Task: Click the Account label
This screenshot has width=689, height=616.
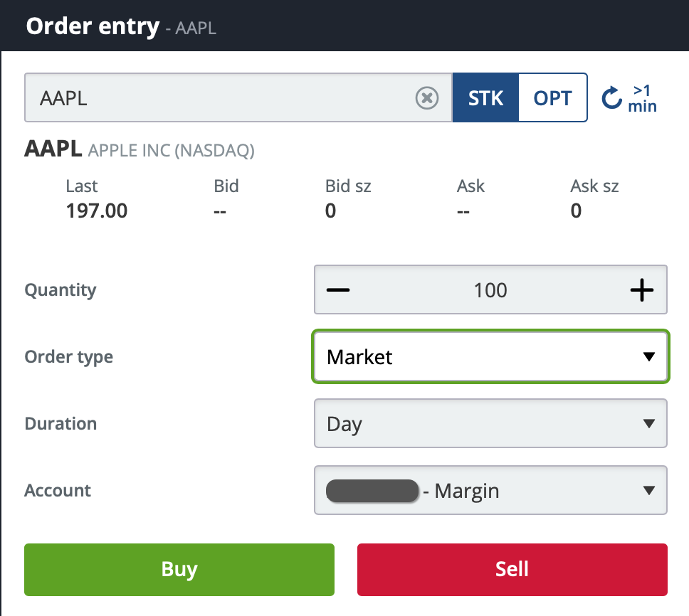Action: click(x=58, y=490)
